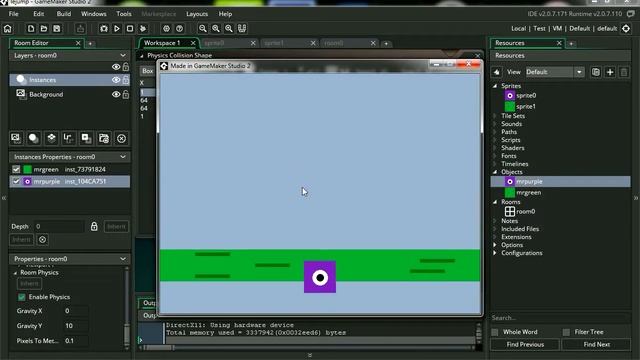Uncheck the mrpurple instance checkbox
Image resolution: width=640 pixels, height=360 pixels.
(x=16, y=181)
